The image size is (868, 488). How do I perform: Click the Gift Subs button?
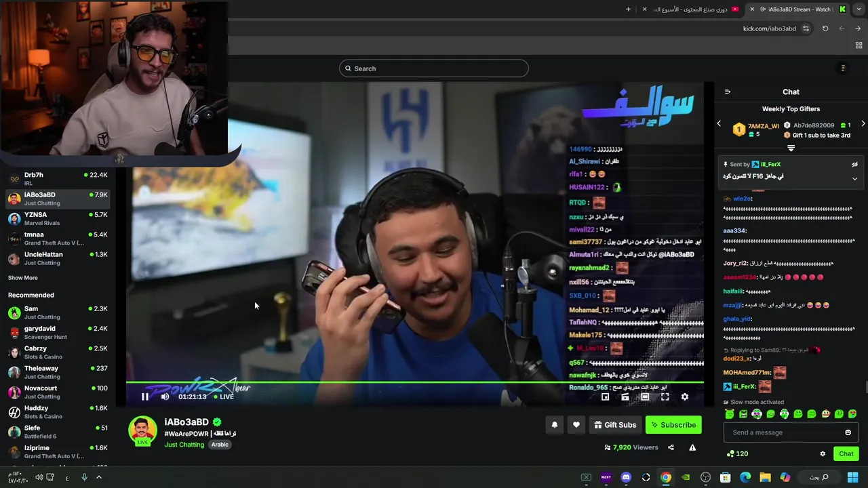(615, 425)
